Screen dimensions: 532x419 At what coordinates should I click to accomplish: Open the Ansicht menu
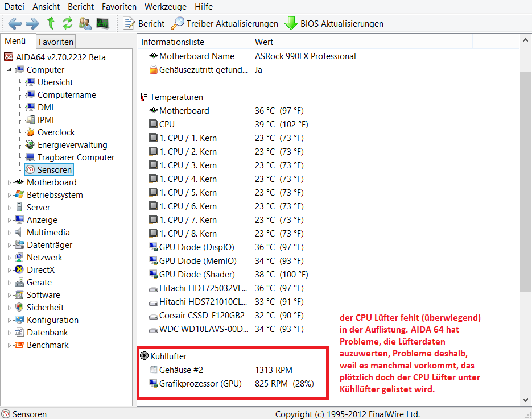[46, 6]
